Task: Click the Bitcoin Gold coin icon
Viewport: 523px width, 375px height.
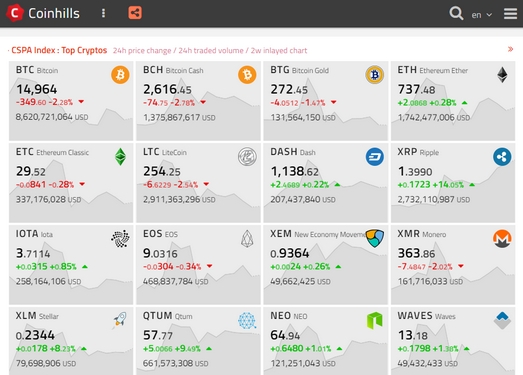Action: 375,75
